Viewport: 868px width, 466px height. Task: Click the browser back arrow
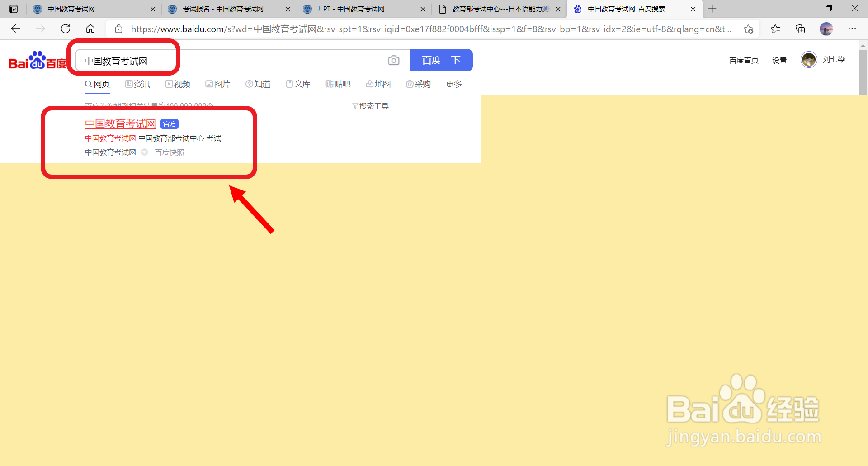click(16, 29)
